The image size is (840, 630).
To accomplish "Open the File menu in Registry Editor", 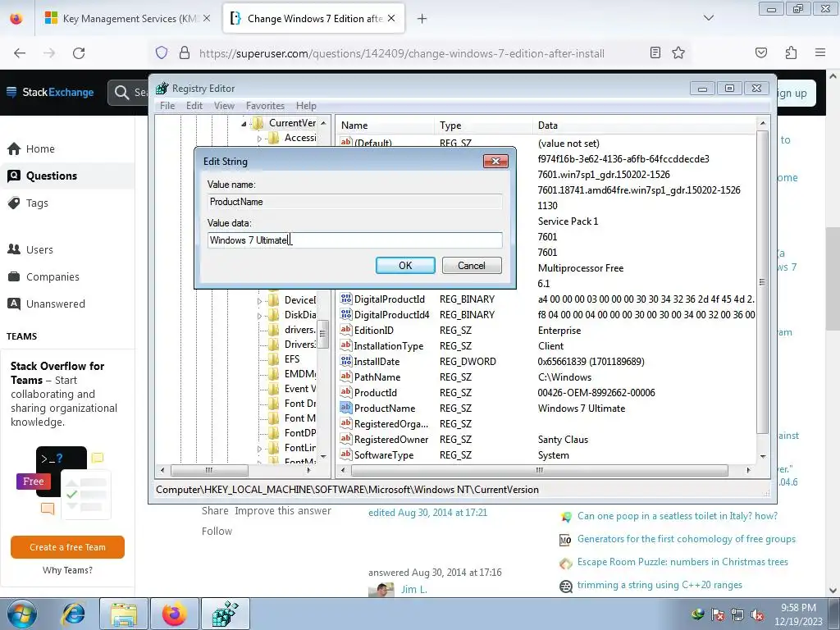I will point(167,106).
